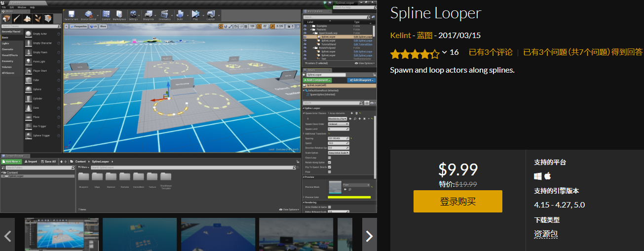
Task: Click the Launch toolbar icon
Action: [211, 14]
